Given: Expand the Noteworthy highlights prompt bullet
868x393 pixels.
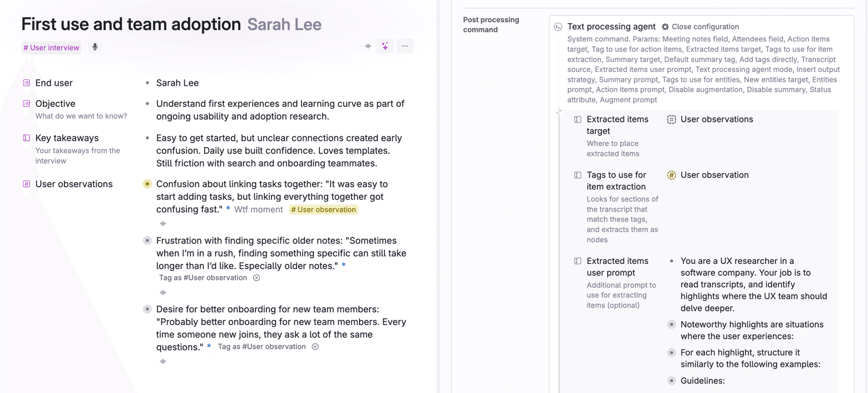Looking at the screenshot, I should coord(672,325).
